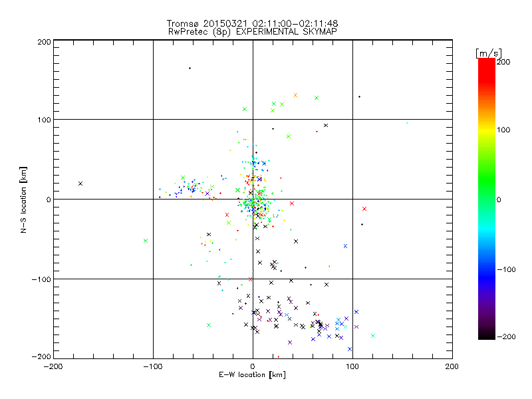Click the colorbar tick label '100' near yellow
Viewport: 532px width, 399px height.
[503, 130]
